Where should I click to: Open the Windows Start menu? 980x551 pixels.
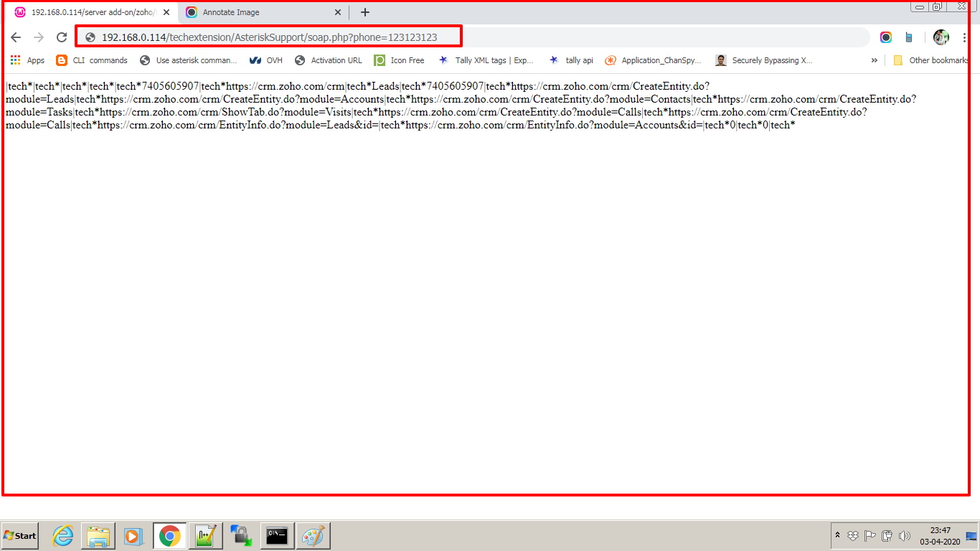click(x=19, y=535)
